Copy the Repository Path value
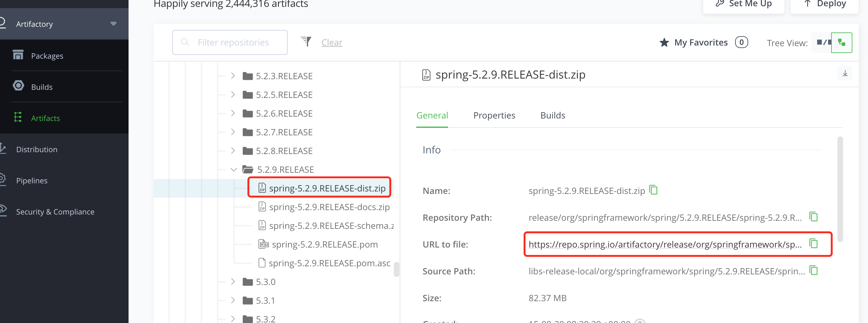Screen dimensions: 868x323 click(x=813, y=217)
